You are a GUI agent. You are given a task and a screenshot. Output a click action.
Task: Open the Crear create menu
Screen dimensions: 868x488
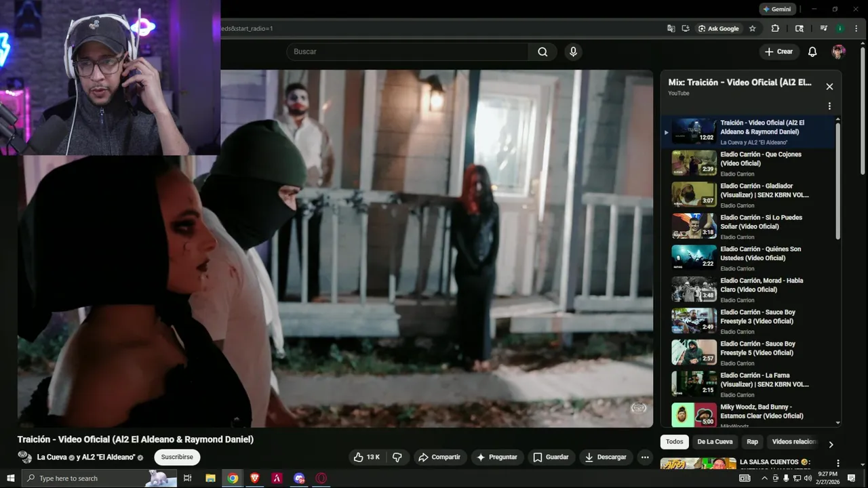click(x=778, y=52)
